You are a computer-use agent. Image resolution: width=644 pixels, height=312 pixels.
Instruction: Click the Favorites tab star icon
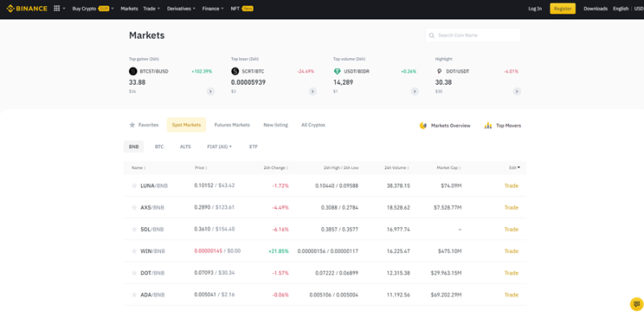point(132,124)
